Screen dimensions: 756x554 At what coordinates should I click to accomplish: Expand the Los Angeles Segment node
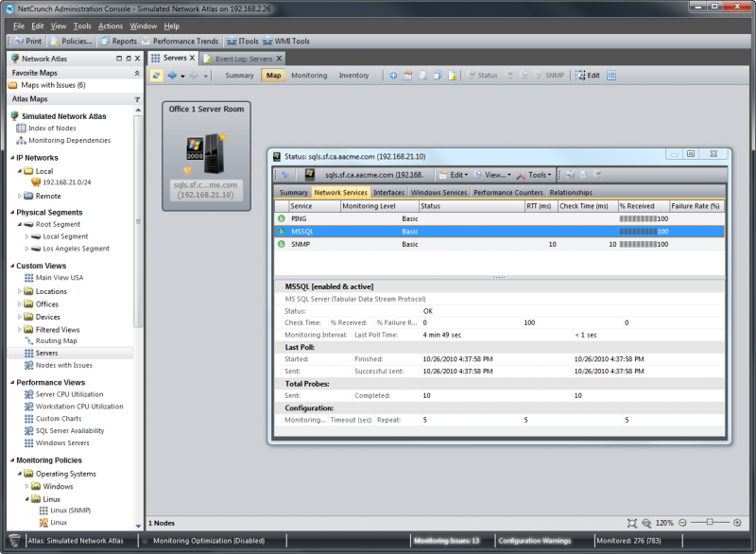point(27,249)
